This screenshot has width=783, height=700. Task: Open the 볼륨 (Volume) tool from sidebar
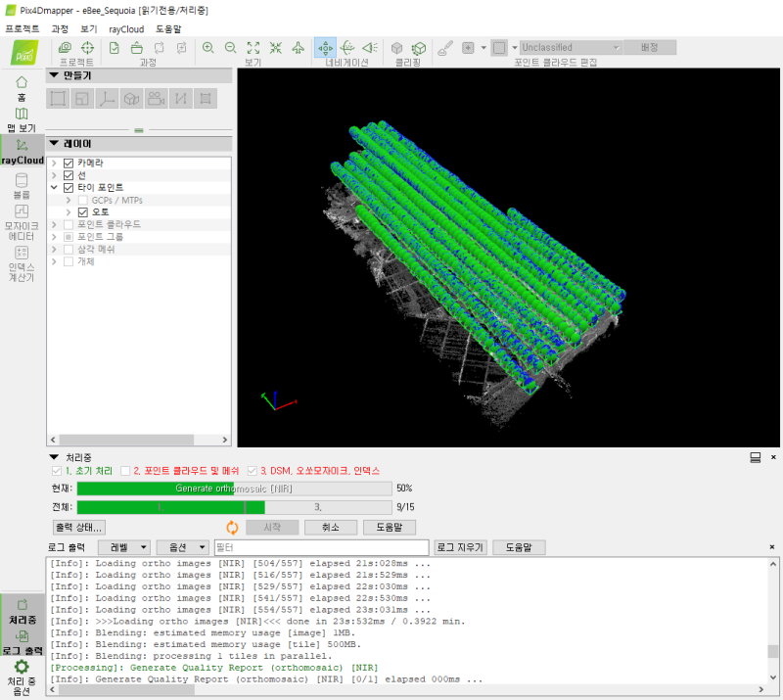tap(22, 186)
